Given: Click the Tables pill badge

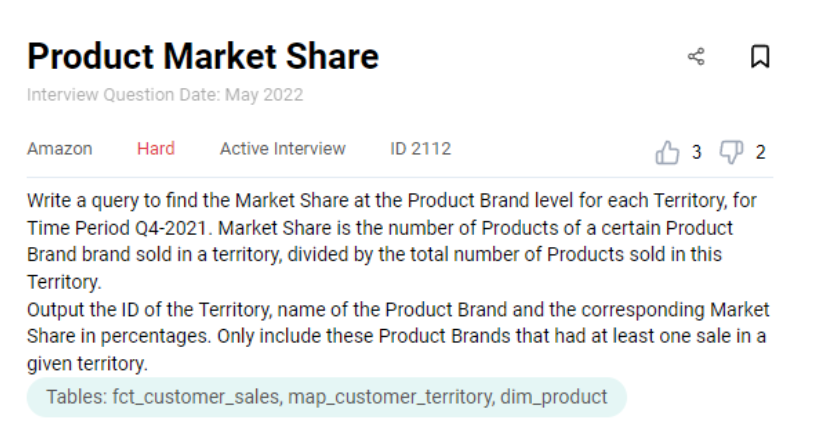Looking at the screenshot, I should 326,397.
